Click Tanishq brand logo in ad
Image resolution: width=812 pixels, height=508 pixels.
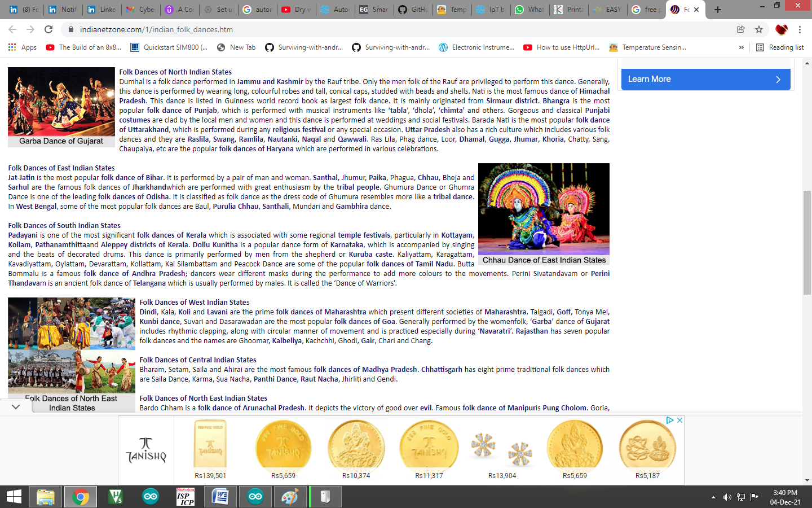click(146, 450)
